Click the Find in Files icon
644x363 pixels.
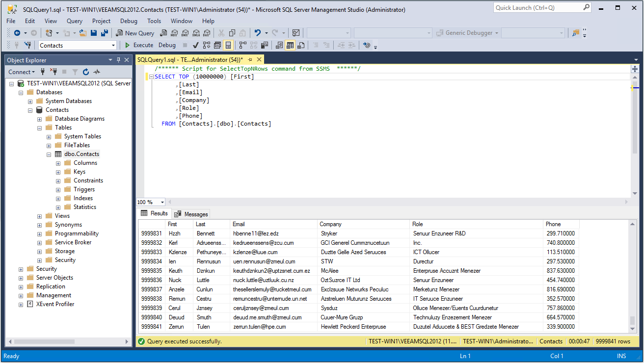pyautogui.click(x=576, y=33)
